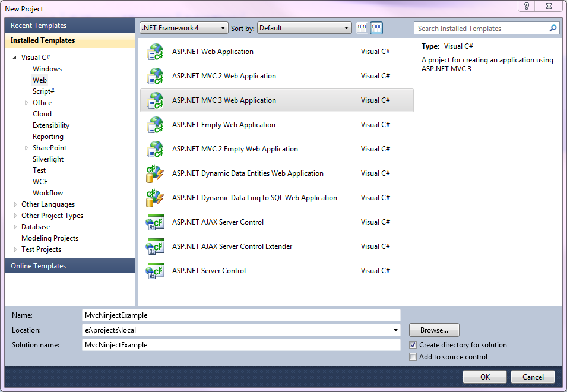Screen dimensions: 567x392
Task: Expand the Other Project Types node
Action: (x=15, y=216)
